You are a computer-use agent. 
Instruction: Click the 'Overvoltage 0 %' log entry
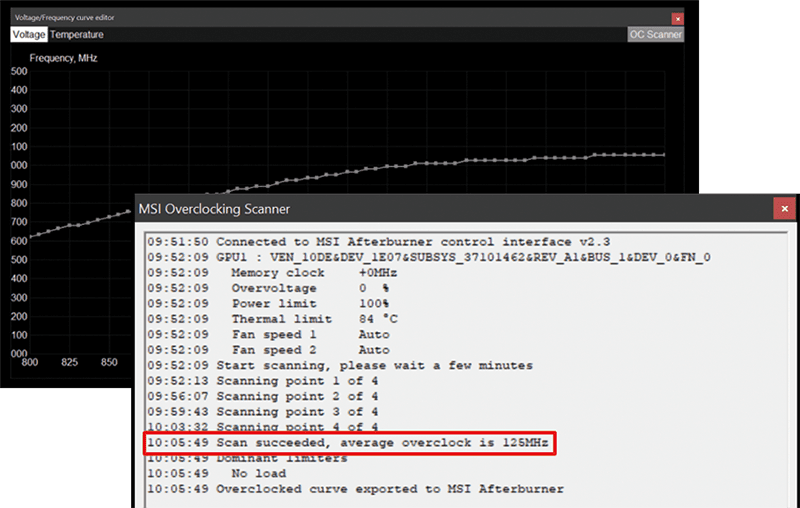click(268, 288)
